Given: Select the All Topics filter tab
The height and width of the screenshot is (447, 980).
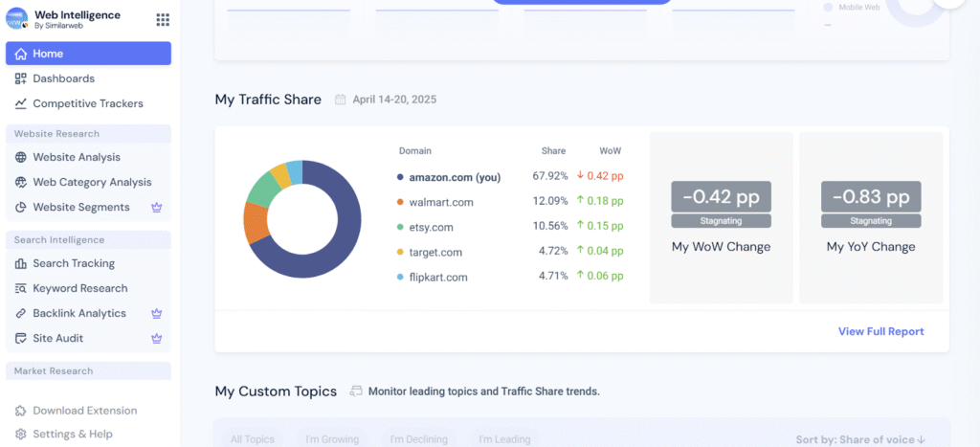Looking at the screenshot, I should click(x=252, y=439).
